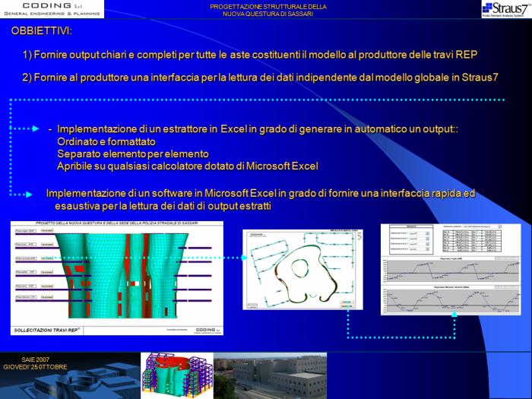Click the first floor level button in mesh view
Screen dimensions: 532x399
tap(25, 230)
